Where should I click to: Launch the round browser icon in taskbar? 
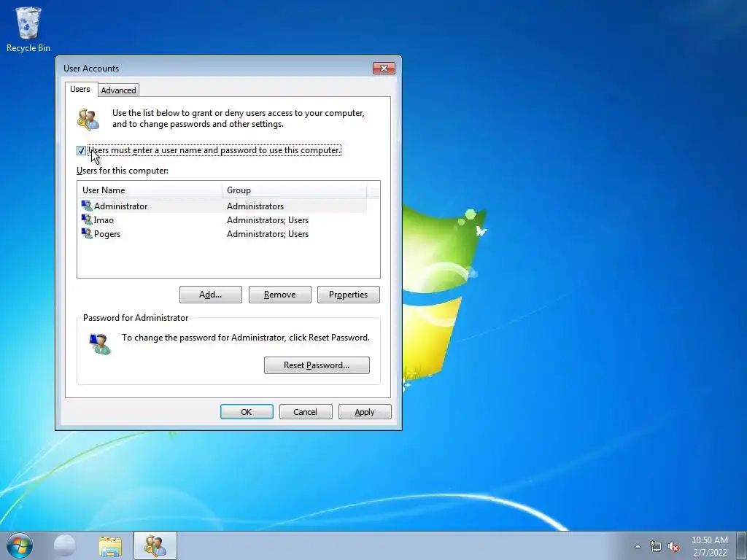point(65,545)
